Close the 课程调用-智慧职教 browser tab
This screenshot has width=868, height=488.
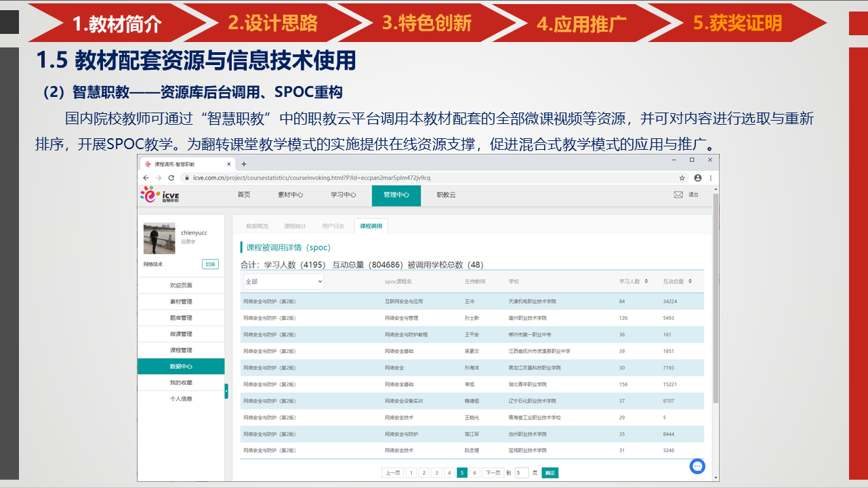229,164
